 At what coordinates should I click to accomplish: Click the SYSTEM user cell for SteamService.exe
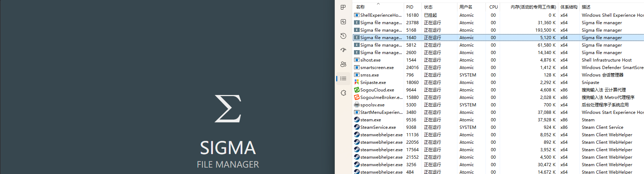pyautogui.click(x=468, y=127)
